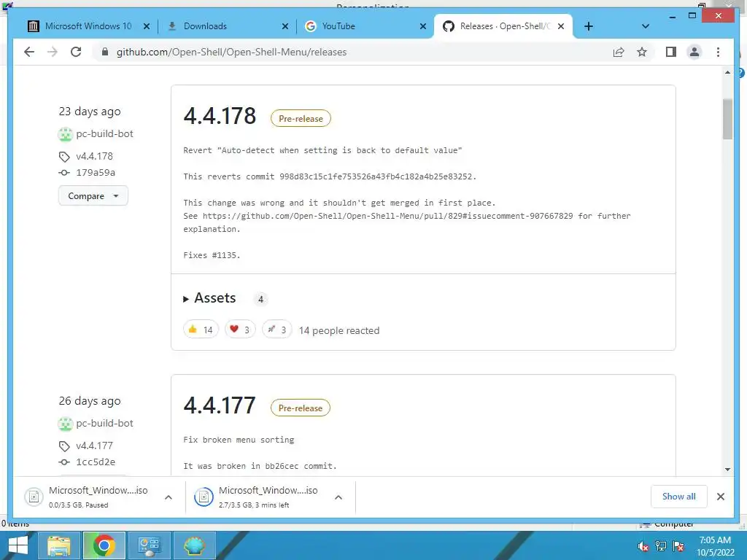Click Chrome icon in taskbar
747x560 pixels.
[104, 545]
